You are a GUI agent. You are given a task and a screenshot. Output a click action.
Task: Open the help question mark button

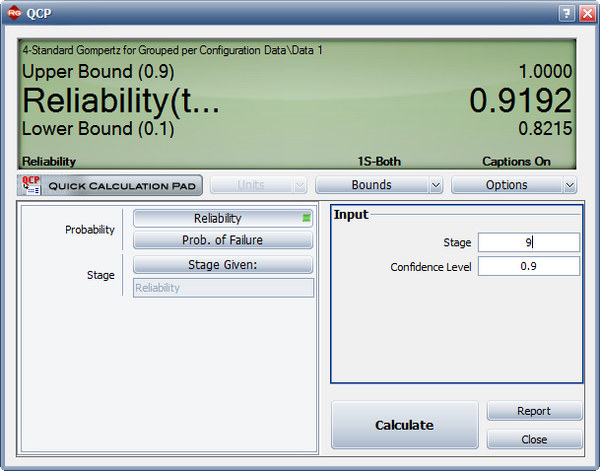567,13
